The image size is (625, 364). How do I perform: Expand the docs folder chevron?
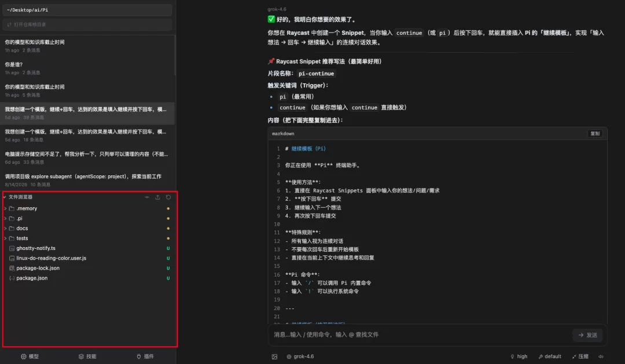click(x=5, y=229)
